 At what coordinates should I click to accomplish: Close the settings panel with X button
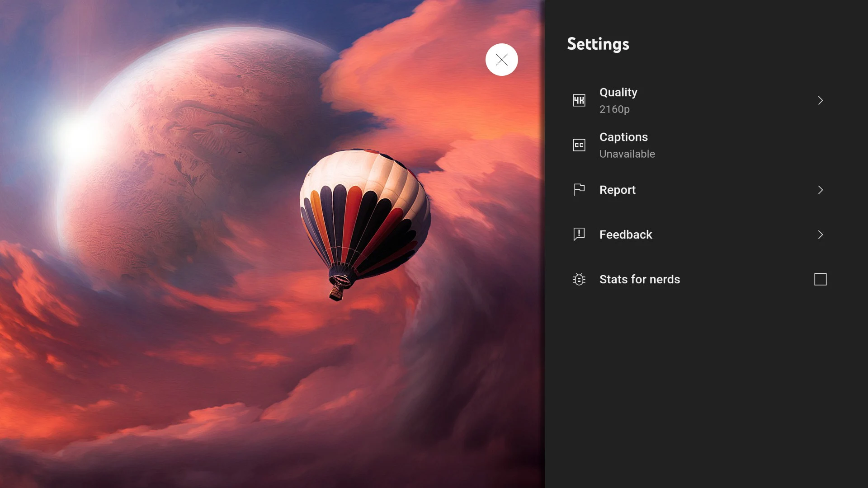pyautogui.click(x=501, y=60)
